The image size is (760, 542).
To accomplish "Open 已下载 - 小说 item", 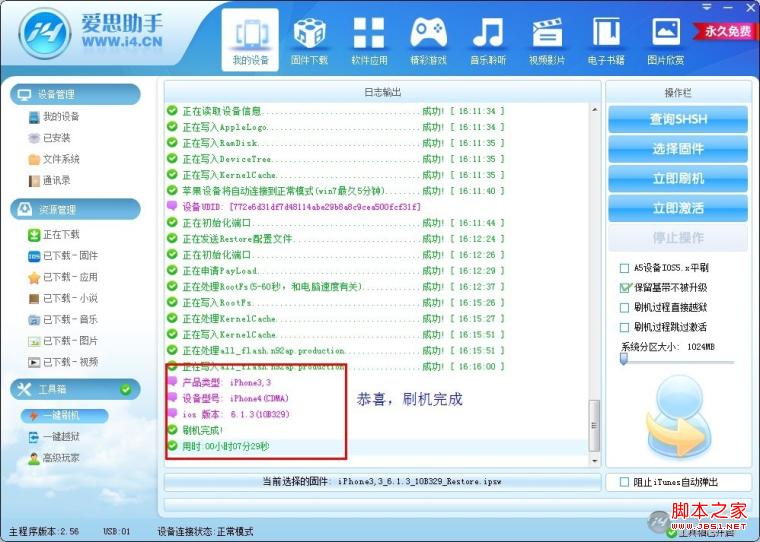I will point(63,298).
